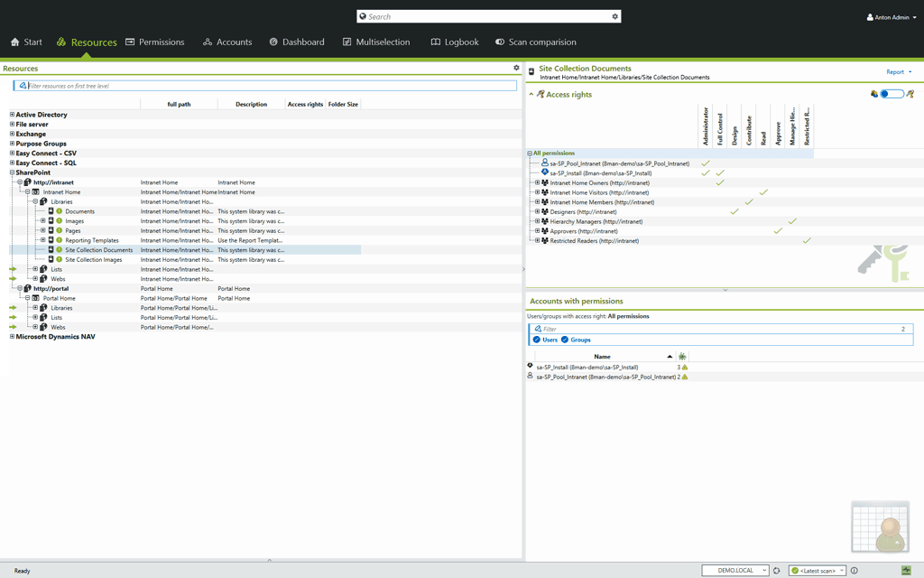The height and width of the screenshot is (578, 924).
Task: Click the full path column header
Action: coord(179,104)
